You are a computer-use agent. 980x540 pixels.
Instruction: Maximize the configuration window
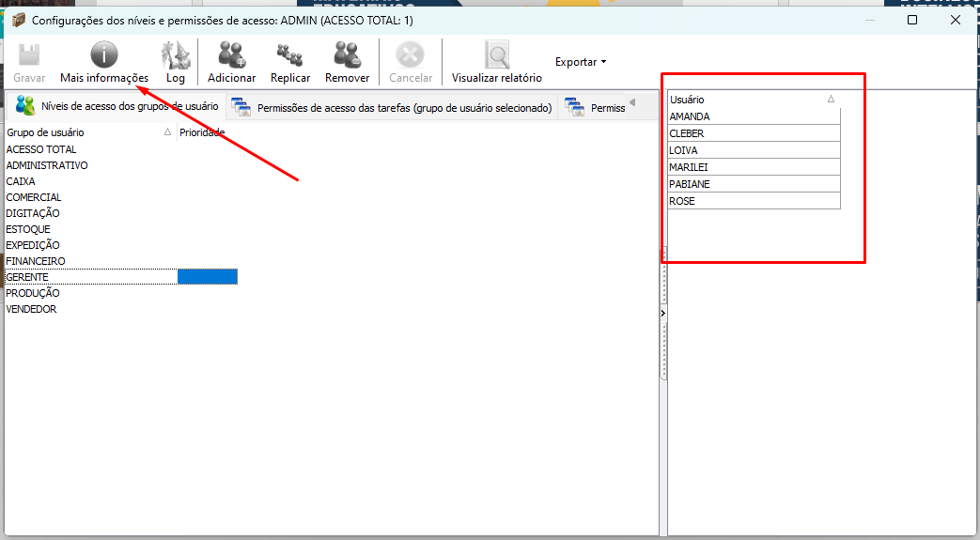pyautogui.click(x=911, y=20)
